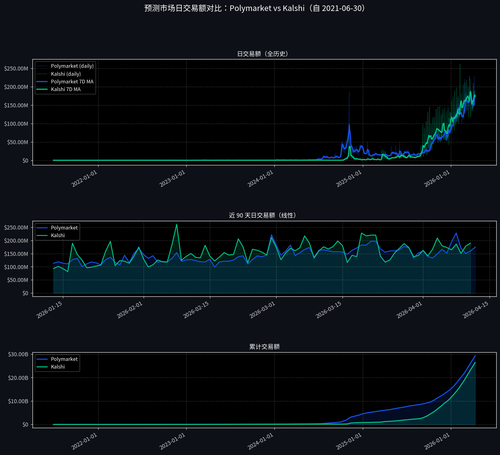This screenshot has height=455, width=500.
Task: Click the 2026-01-15 x-axis label
Action: click(49, 310)
